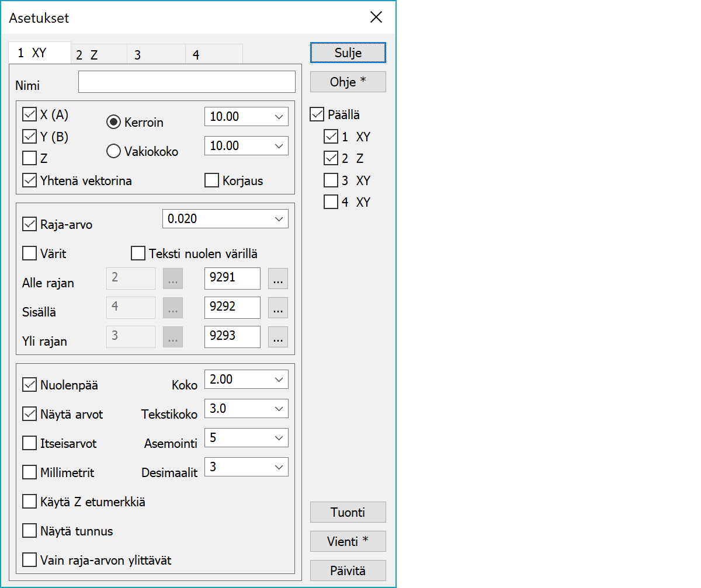This screenshot has width=701, height=588.
Task: Click the Päivitä button
Action: tap(348, 570)
